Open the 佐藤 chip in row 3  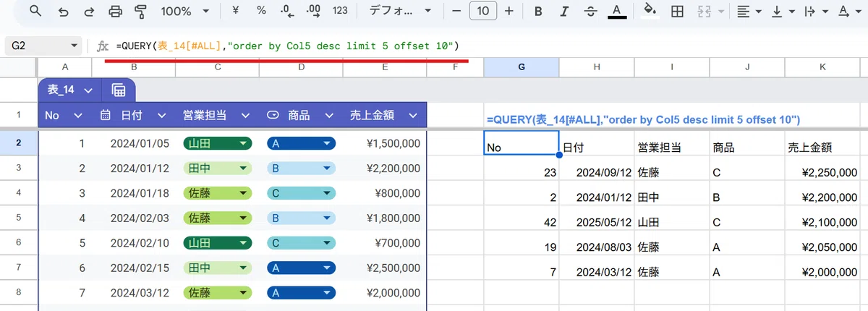tap(217, 193)
